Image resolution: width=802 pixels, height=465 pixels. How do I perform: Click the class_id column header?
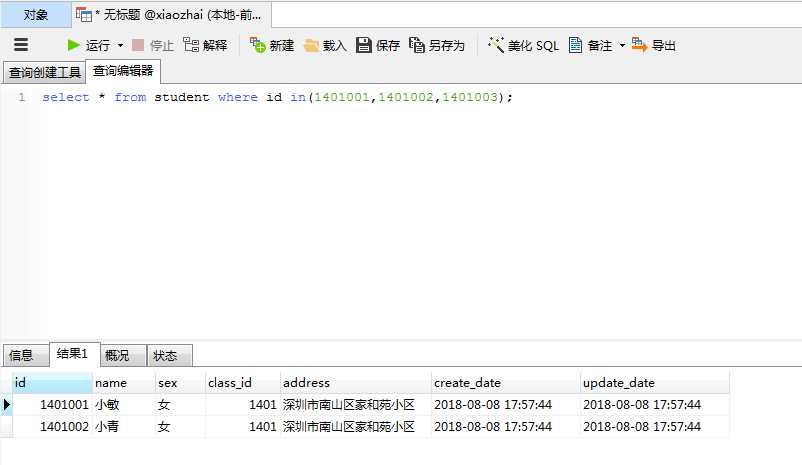[x=242, y=383]
